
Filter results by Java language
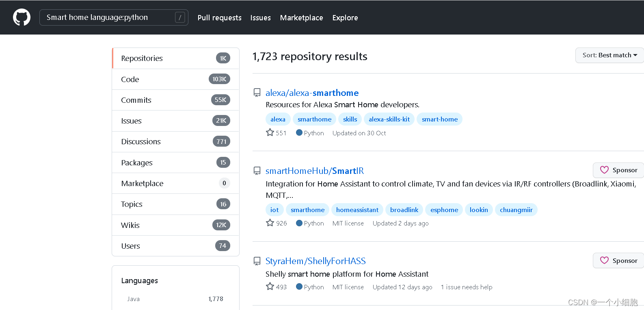(x=175, y=299)
